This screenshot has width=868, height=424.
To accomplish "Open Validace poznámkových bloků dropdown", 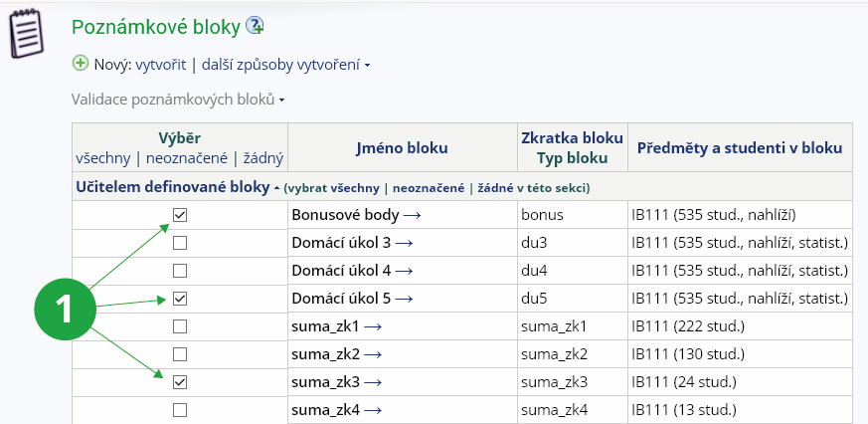I will point(178,100).
